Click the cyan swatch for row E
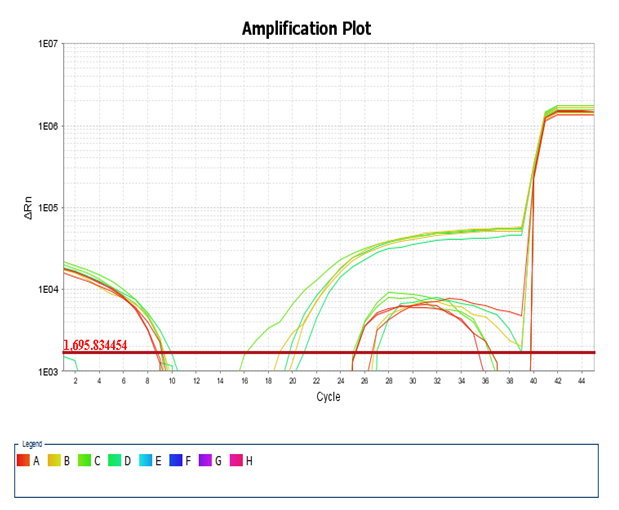 point(146,460)
